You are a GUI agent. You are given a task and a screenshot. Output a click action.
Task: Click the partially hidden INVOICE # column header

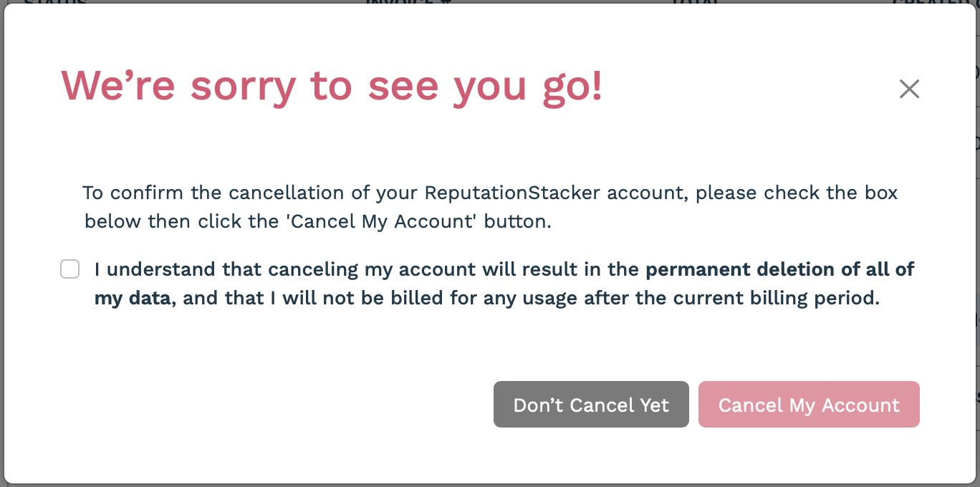(400, 2)
